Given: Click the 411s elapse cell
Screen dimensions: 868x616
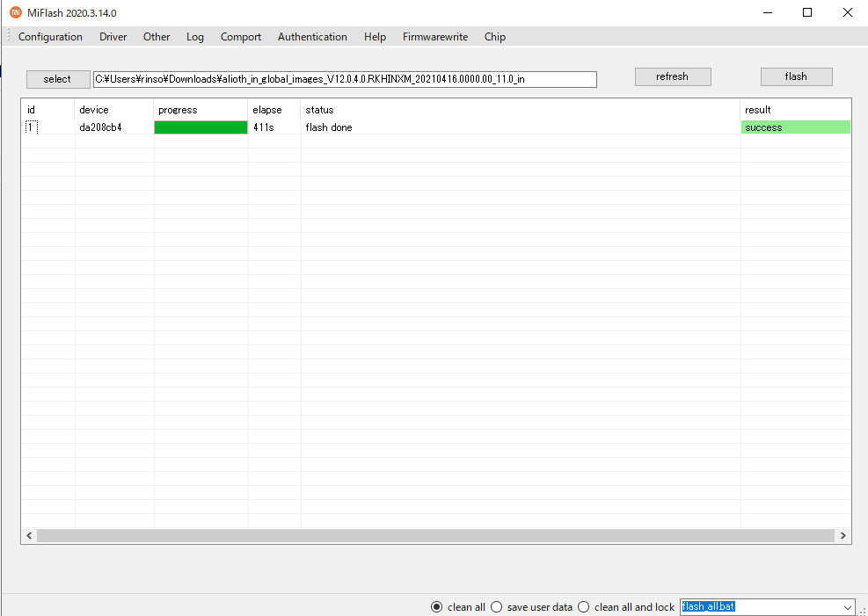Looking at the screenshot, I should coord(274,127).
